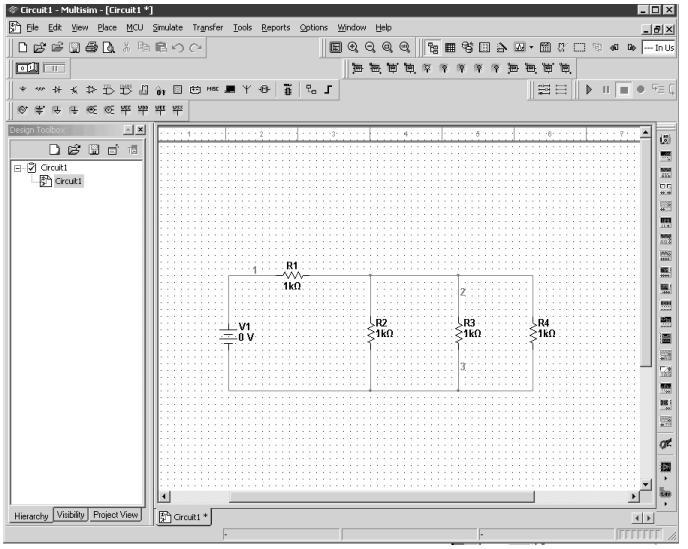The image size is (688, 549).
Task: Click the right arrow of horizontal scrollbar
Action: click(632, 496)
